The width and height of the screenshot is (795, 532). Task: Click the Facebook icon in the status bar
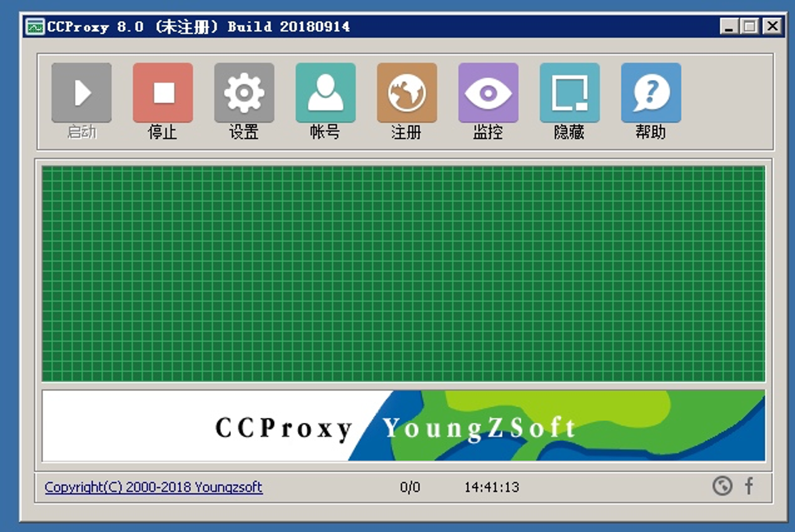749,486
